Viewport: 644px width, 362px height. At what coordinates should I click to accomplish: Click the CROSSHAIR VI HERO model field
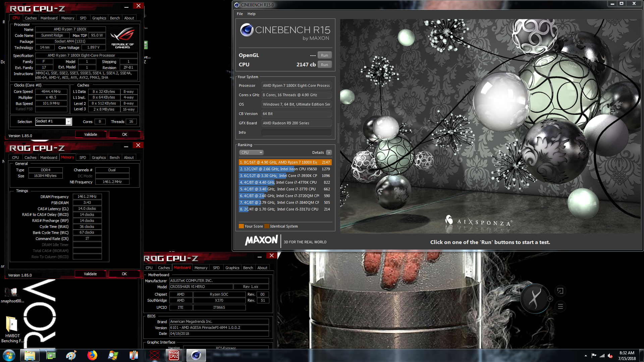pos(201,287)
